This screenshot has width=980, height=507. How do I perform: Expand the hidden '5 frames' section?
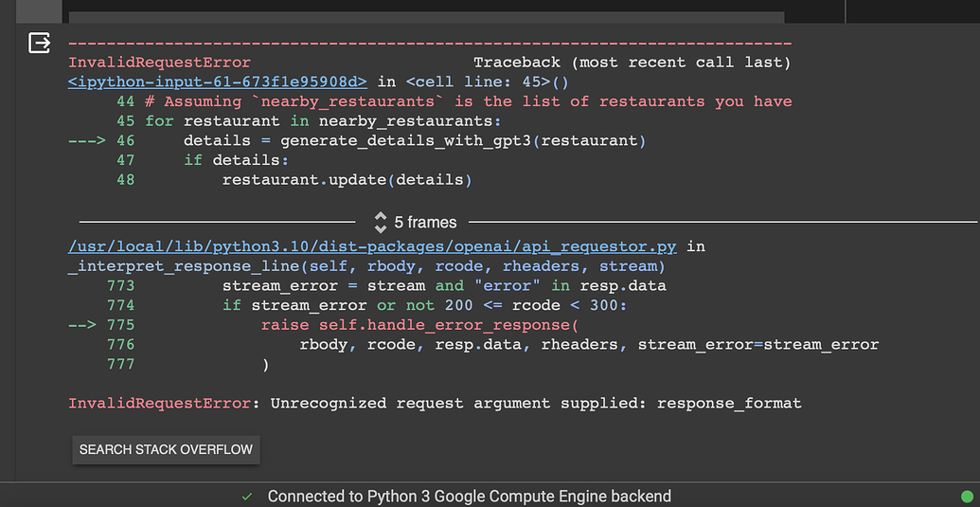(415, 222)
